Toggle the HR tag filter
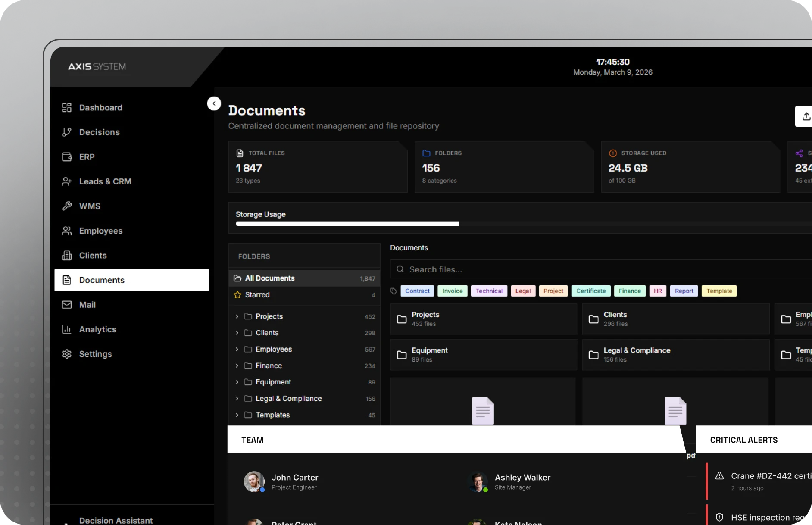 coord(657,291)
